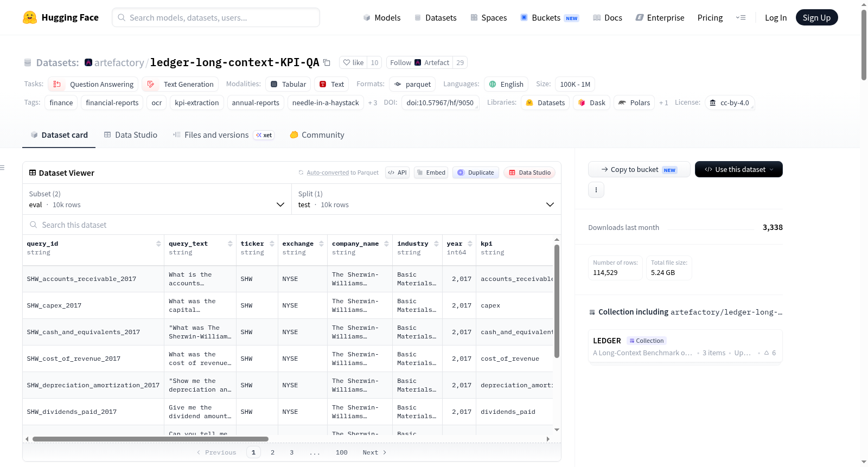Sort by the exchange column arrows
This screenshot has width=868, height=467.
(322, 244)
